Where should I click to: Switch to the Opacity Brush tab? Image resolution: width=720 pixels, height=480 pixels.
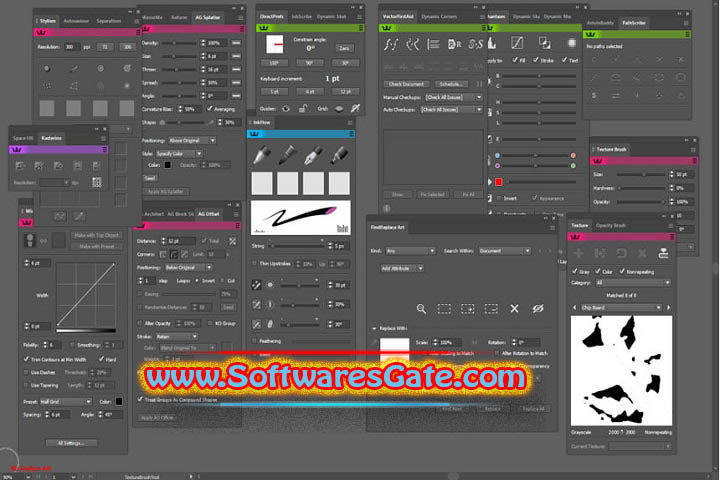(610, 225)
